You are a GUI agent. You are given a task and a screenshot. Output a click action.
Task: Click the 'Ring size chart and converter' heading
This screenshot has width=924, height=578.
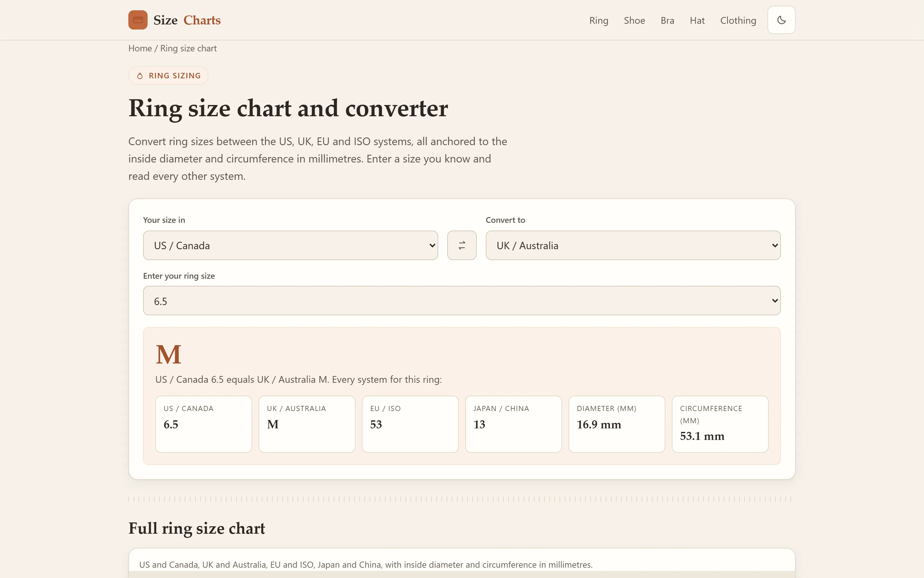click(x=288, y=109)
